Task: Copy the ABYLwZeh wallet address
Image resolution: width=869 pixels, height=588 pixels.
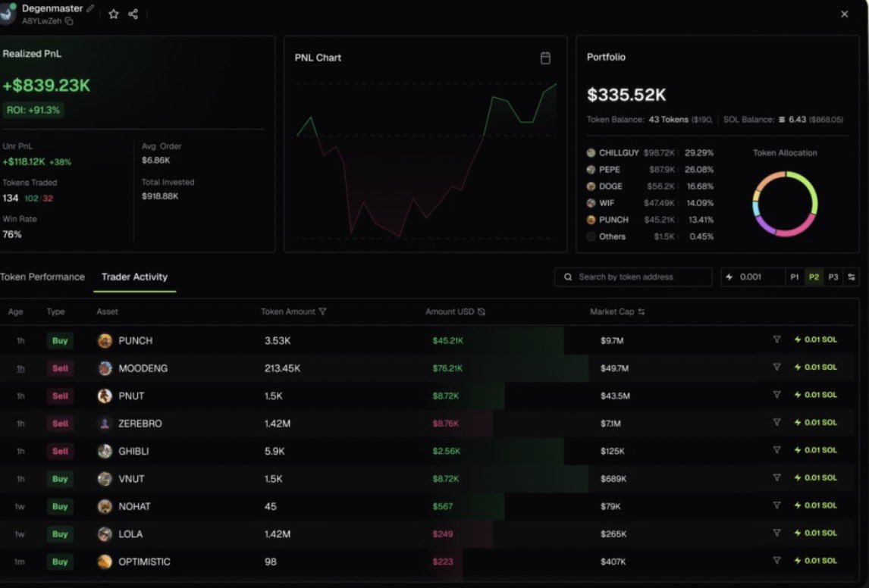Action: (69, 21)
